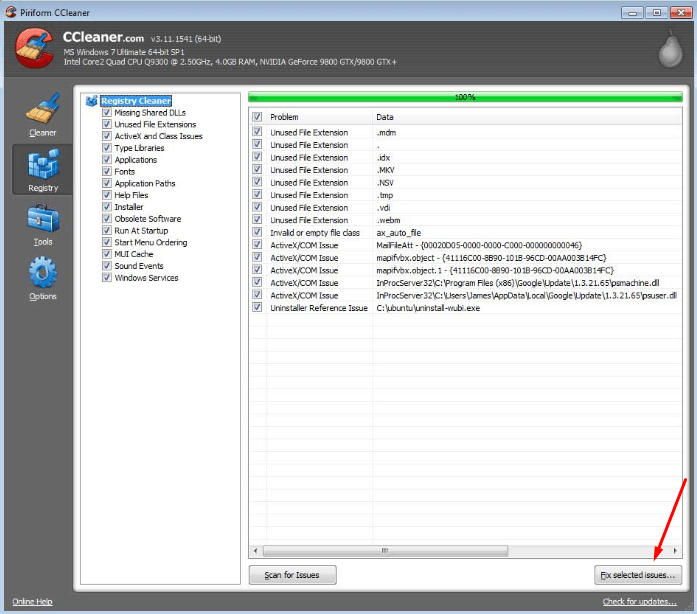Toggle Applications checkbox

click(x=107, y=159)
